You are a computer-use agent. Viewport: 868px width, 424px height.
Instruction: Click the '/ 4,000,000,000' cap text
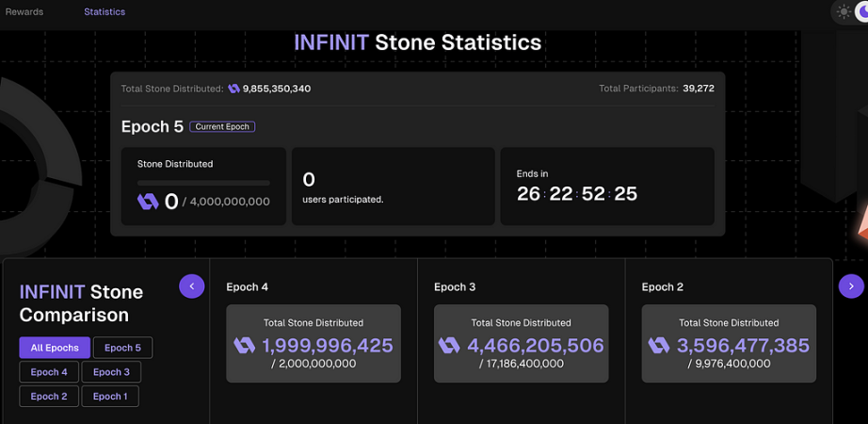tap(226, 202)
